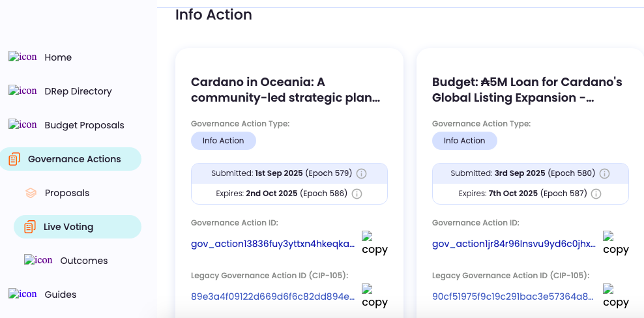The height and width of the screenshot is (318, 644).
Task: Show info for Expires 7th Oct 2025
Action: click(596, 194)
